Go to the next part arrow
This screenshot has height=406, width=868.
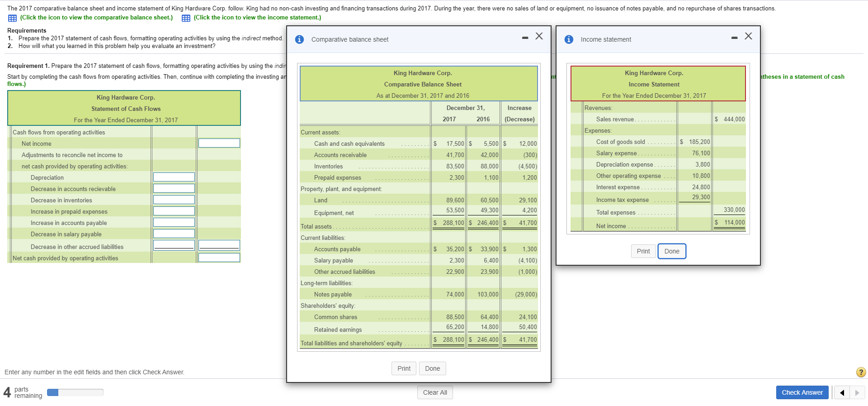[x=857, y=392]
